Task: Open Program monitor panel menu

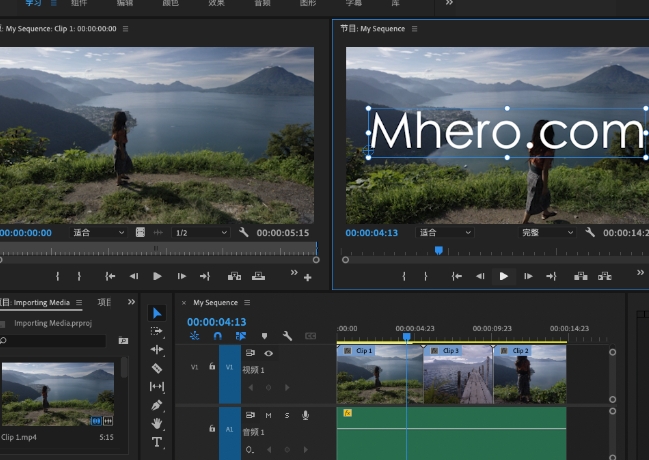Action: 414,29
